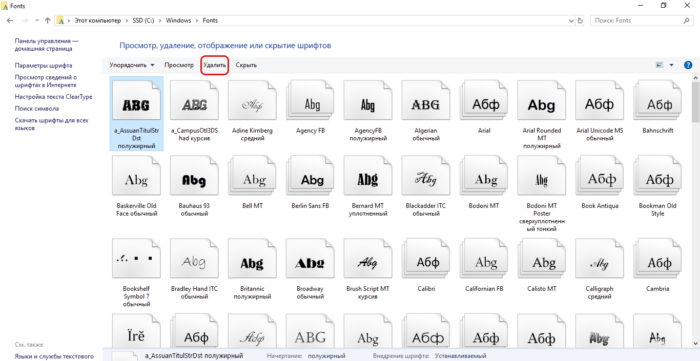This screenshot has width=700, height=361.
Task: Navigate to SSD (C:) breadcrumb
Action: [143, 21]
